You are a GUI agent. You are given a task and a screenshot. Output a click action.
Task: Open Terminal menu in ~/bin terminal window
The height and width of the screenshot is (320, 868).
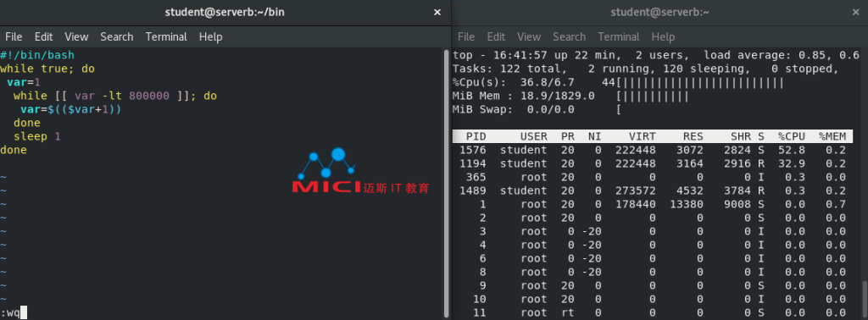click(x=166, y=37)
